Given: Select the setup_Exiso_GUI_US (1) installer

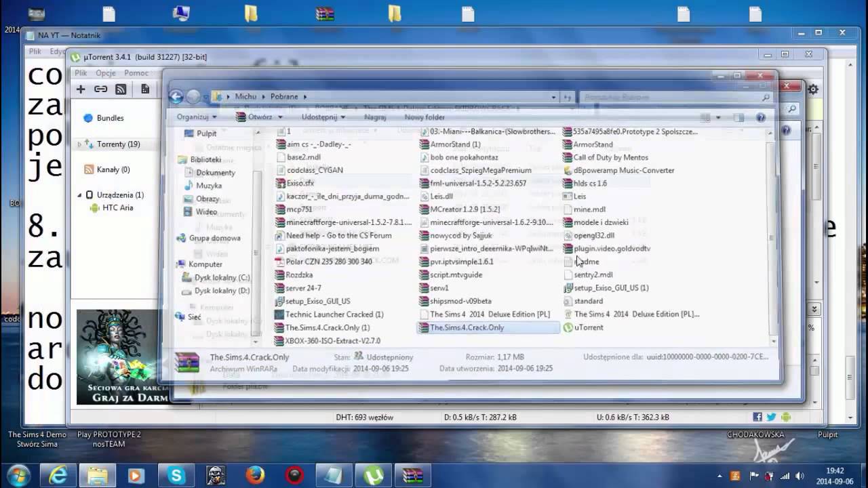Looking at the screenshot, I should (606, 288).
